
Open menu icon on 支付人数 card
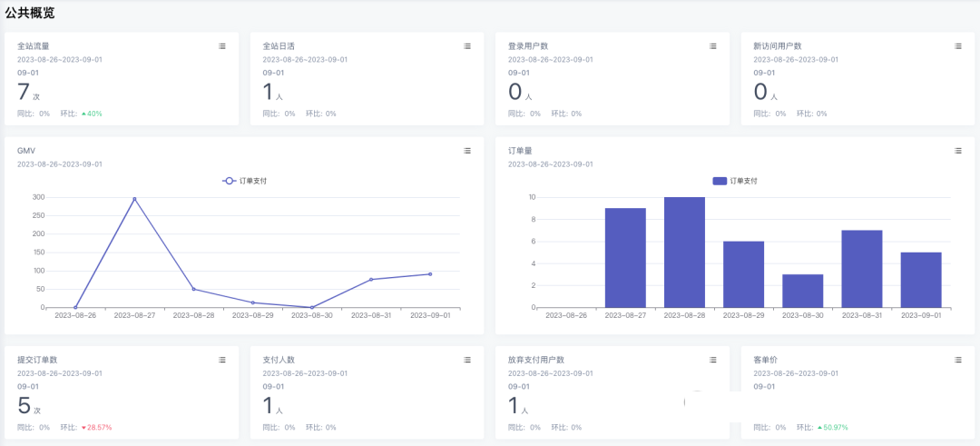(467, 360)
